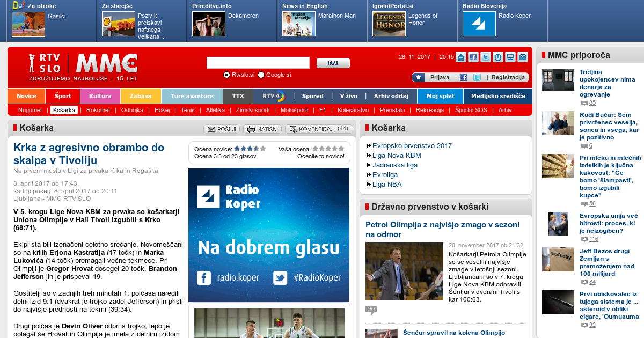The width and height of the screenshot is (644, 338).
Task: Open the Radio Koper thumbnail at top
Action: pos(479,24)
